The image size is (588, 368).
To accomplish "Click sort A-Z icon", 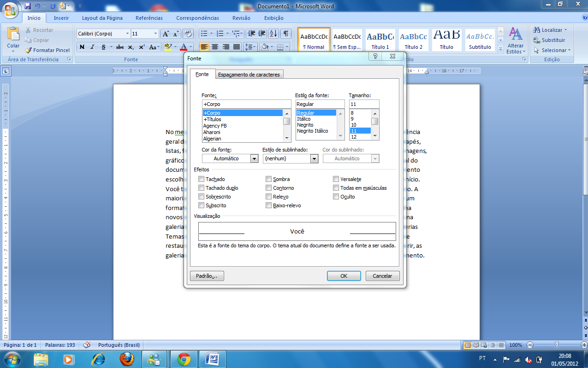I will click(273, 34).
